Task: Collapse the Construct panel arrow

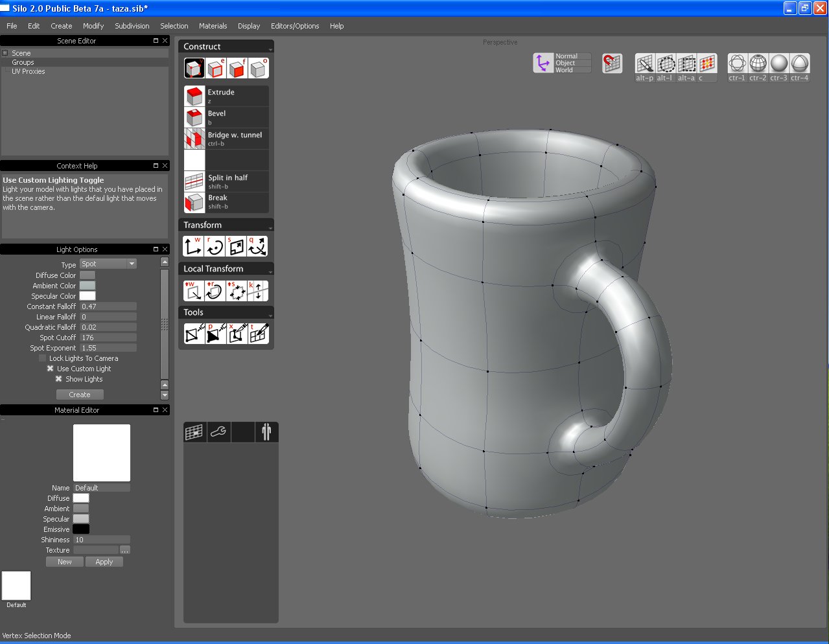Action: click(x=270, y=49)
